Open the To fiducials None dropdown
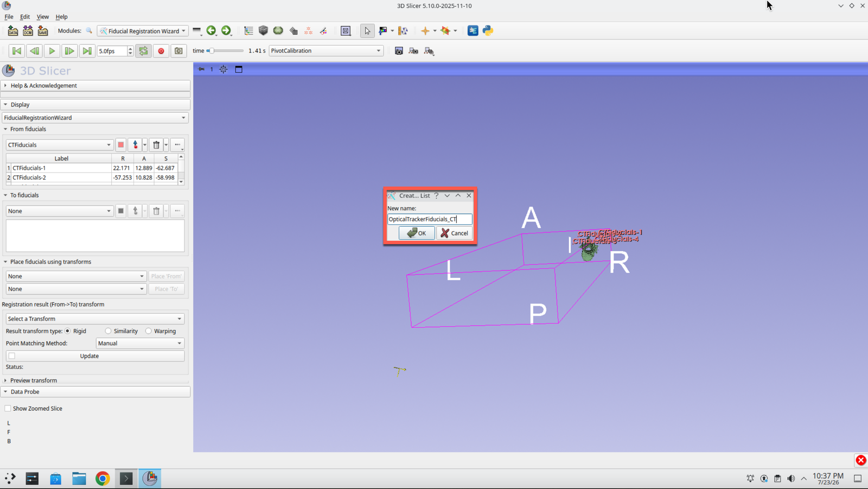The image size is (868, 489). pos(59,211)
